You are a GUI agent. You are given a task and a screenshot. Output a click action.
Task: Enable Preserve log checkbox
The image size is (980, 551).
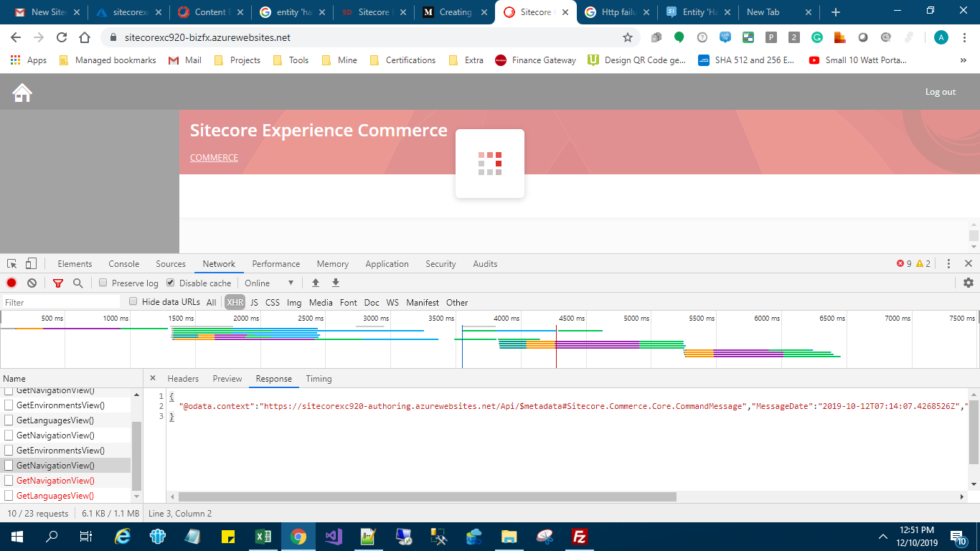click(103, 283)
